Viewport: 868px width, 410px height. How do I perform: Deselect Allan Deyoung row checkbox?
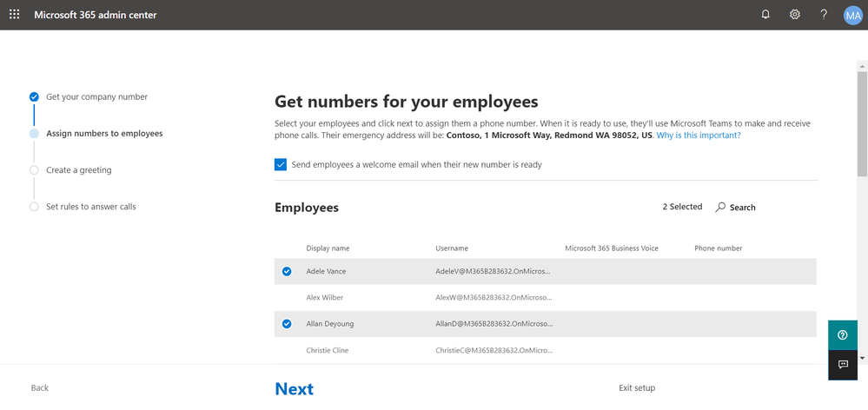[287, 324]
